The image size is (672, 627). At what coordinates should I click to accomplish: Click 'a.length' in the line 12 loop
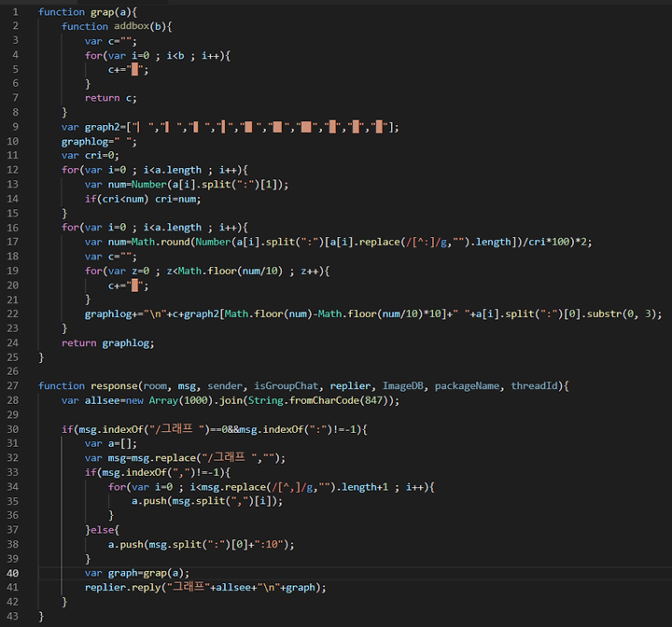[178, 170]
